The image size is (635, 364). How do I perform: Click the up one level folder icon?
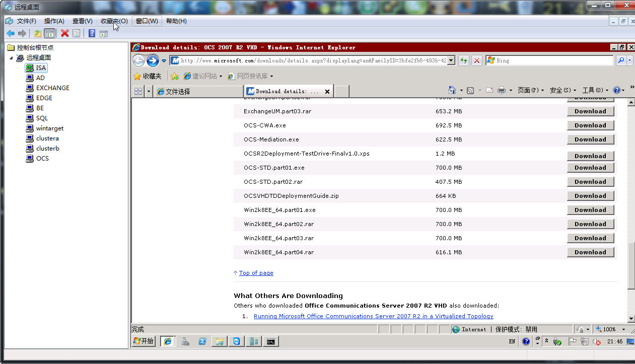pos(38,34)
